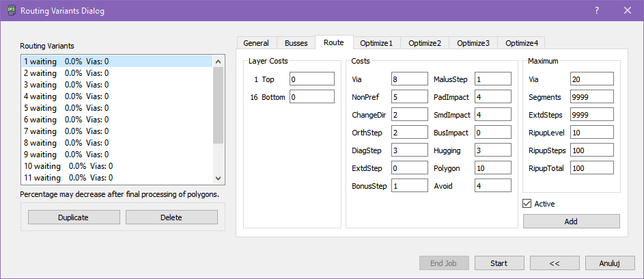Screen dimensions: 644x279
Task: Click the application icon in title bar
Action: coord(10,10)
